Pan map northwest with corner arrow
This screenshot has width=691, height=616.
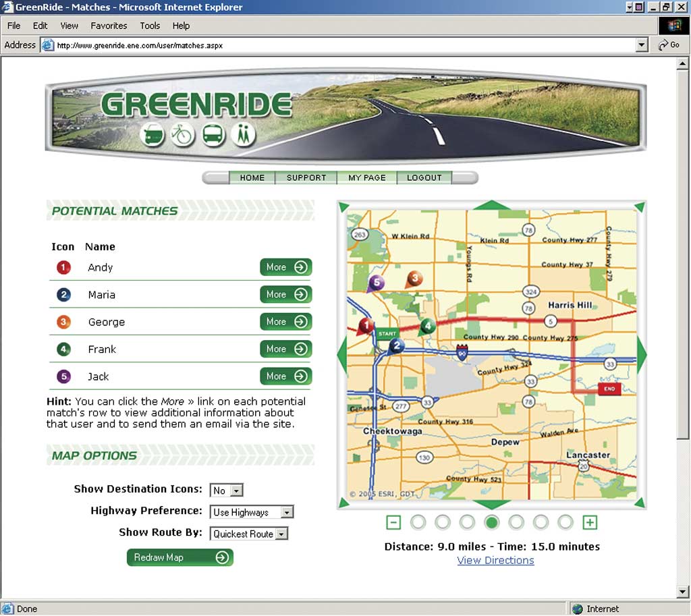[x=343, y=206]
